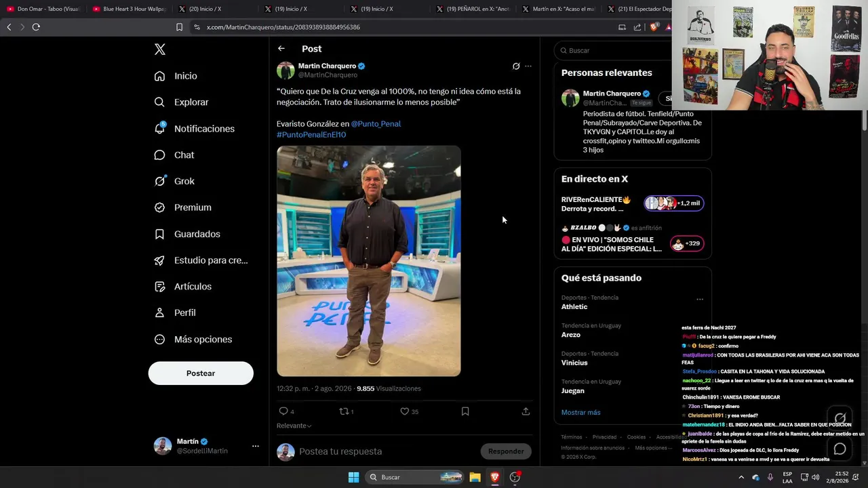Open the Punto Penal studio photo

(x=369, y=261)
